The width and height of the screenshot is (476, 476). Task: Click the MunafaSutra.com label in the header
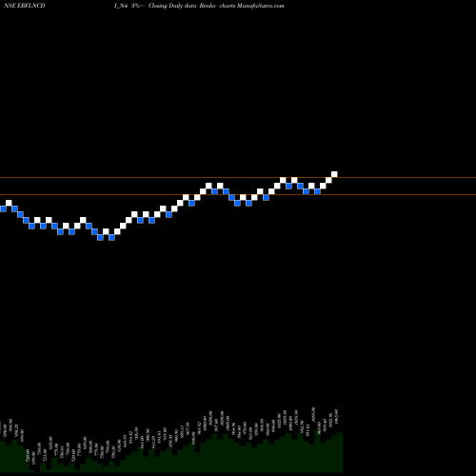pos(261,6)
